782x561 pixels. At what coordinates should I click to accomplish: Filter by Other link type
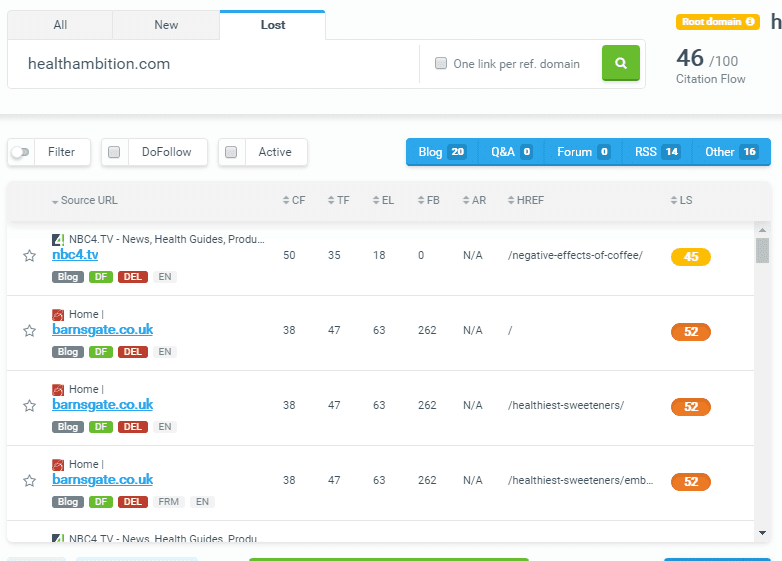coord(731,152)
